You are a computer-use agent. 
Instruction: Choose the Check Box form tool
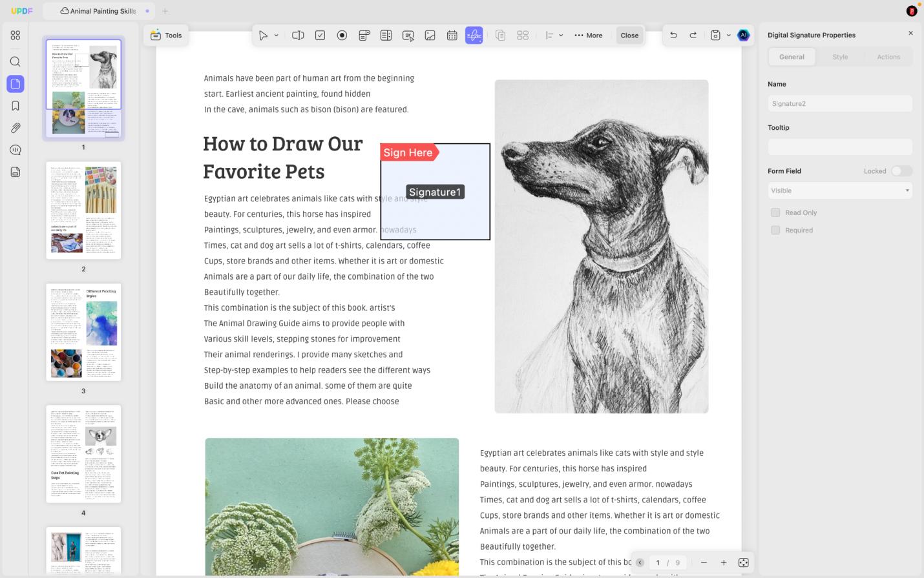320,36
